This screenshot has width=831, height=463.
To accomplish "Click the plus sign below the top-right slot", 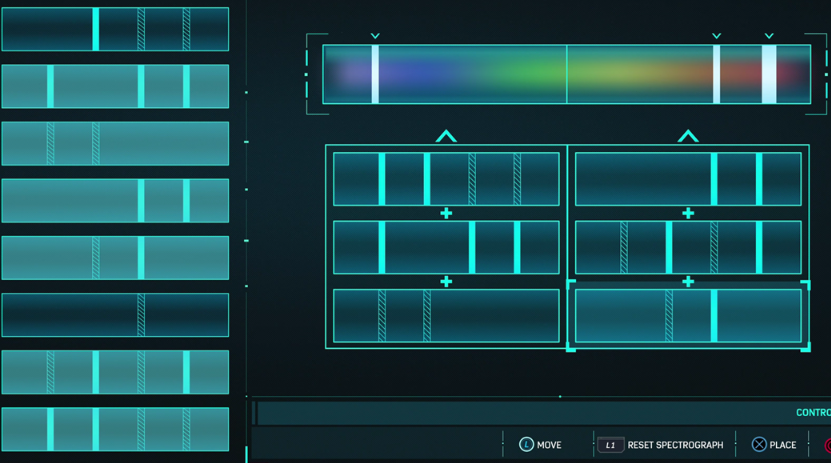I will pos(688,213).
